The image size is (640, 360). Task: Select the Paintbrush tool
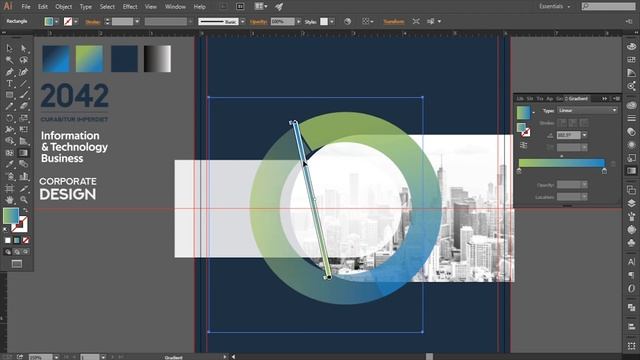click(23, 95)
